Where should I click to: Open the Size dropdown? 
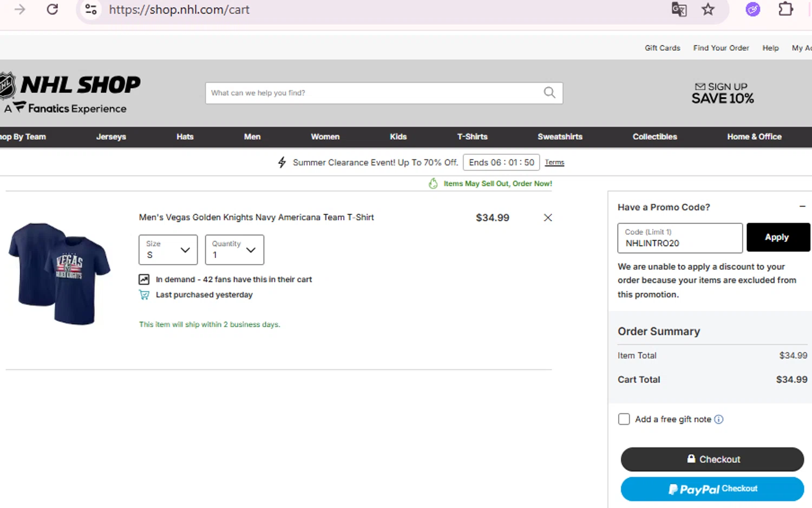click(168, 249)
